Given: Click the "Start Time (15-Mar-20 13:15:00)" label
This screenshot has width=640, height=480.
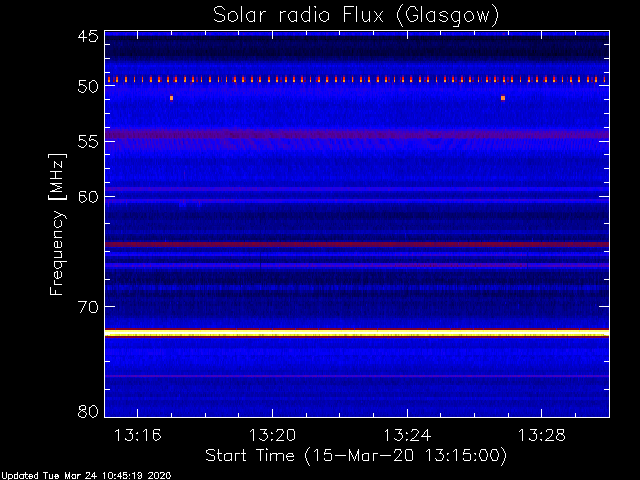Looking at the screenshot, I should pos(356,456).
